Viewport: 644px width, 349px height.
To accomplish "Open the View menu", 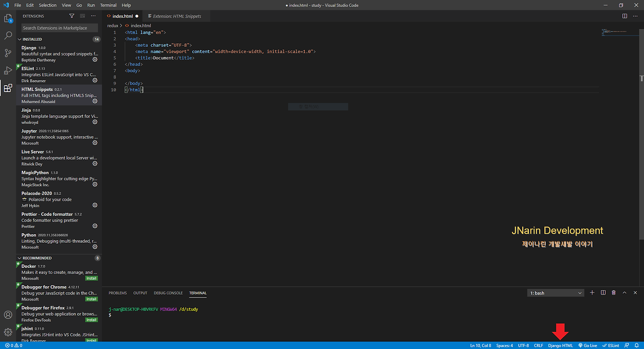I will point(66,5).
